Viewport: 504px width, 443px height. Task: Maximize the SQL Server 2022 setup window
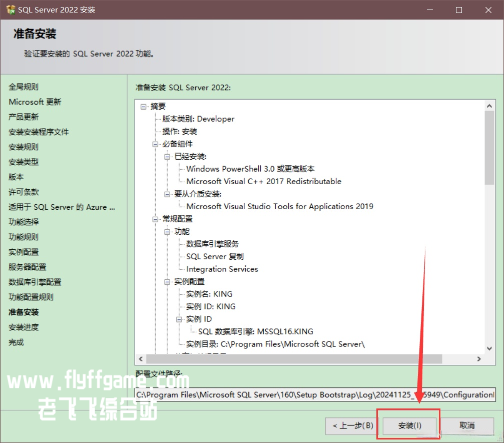(459, 10)
